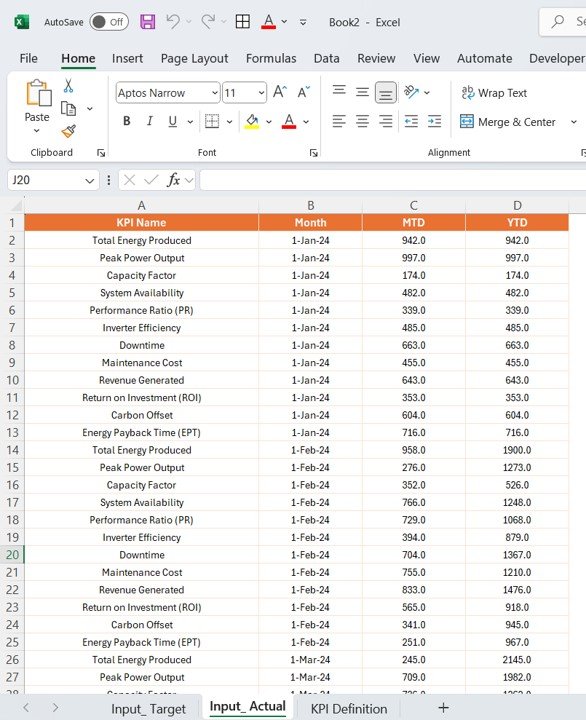Click the Save icon
Image resolution: width=586 pixels, height=720 pixels.
coord(147,22)
